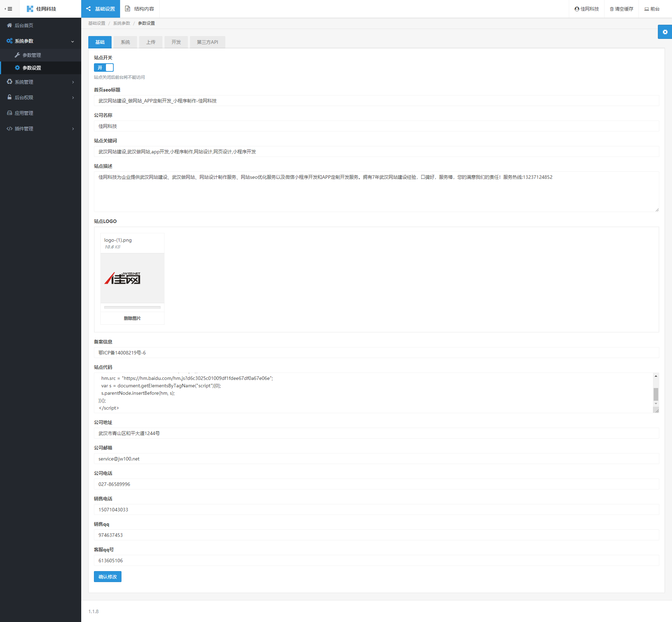Click 系统参数 breadcrumb link
Image resolution: width=672 pixels, height=622 pixels.
pos(121,23)
